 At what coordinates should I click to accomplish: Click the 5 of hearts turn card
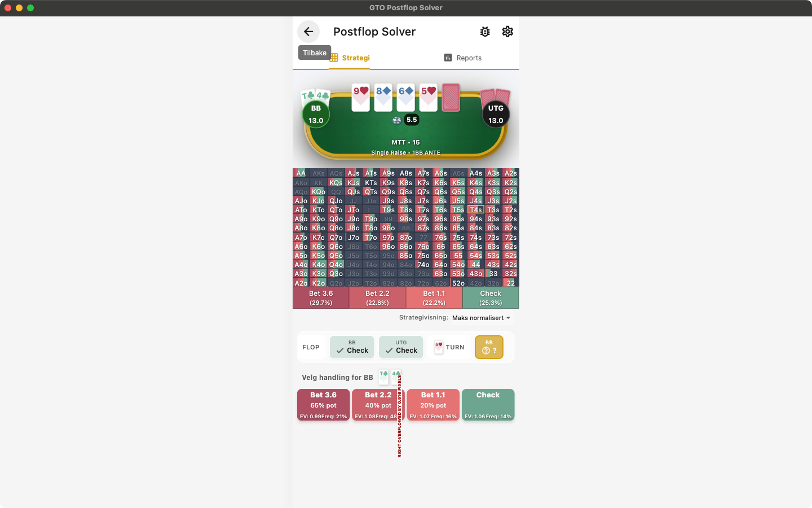[429, 98]
